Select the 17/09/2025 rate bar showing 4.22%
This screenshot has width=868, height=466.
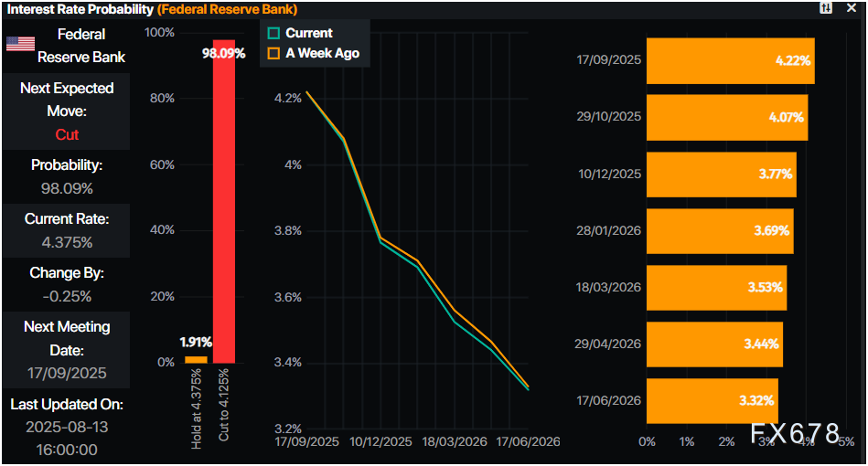point(730,60)
